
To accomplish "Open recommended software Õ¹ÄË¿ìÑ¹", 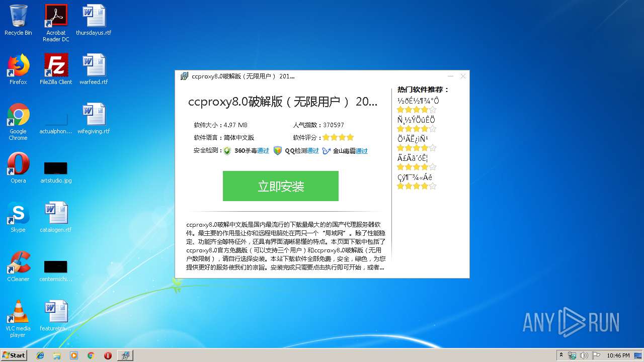I will click(413, 139).
